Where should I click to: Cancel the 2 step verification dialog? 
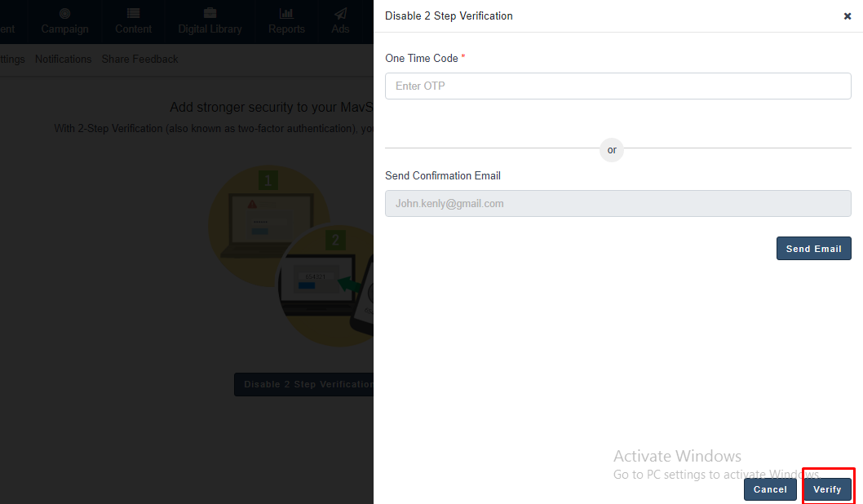tap(769, 489)
